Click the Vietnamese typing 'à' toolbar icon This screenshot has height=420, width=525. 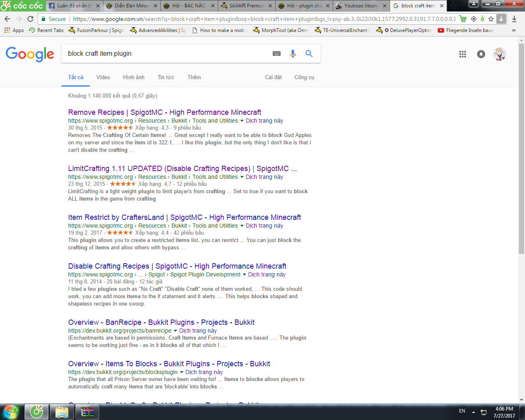482,19
